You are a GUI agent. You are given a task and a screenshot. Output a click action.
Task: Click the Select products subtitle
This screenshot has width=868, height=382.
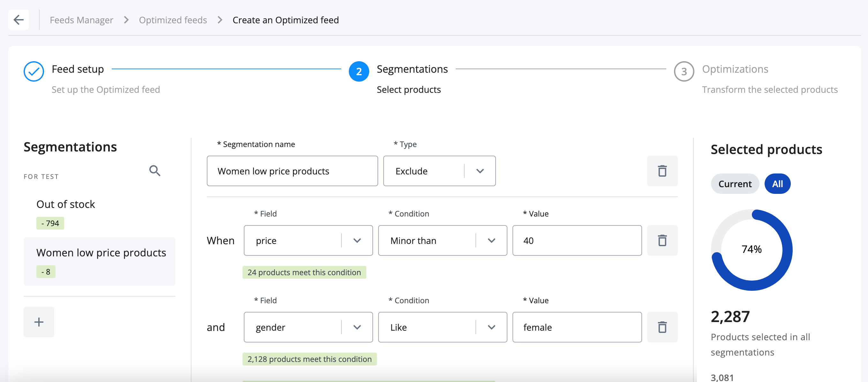coord(408,90)
